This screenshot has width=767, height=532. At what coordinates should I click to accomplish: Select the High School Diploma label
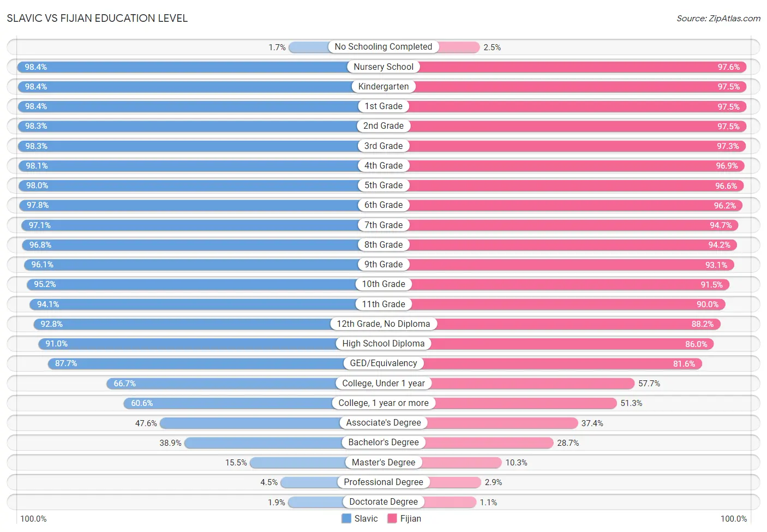(x=383, y=343)
